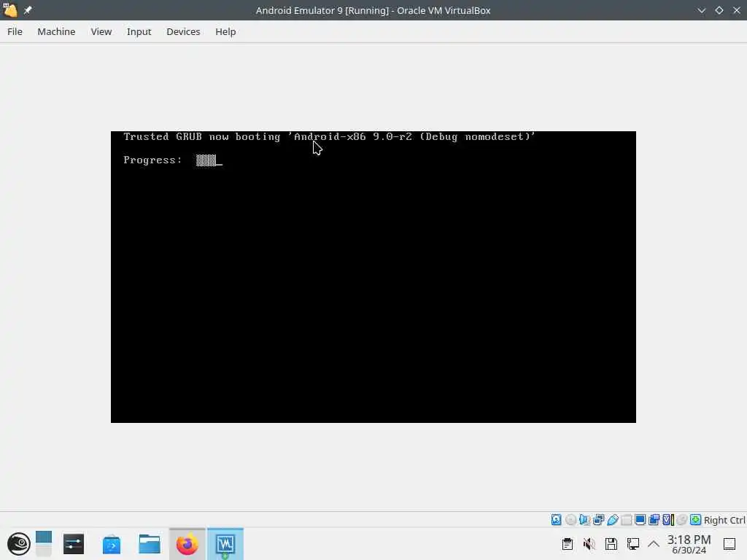Select the VirtualBox VM taskbar entry
The height and width of the screenshot is (560, 747).
pyautogui.click(x=225, y=544)
